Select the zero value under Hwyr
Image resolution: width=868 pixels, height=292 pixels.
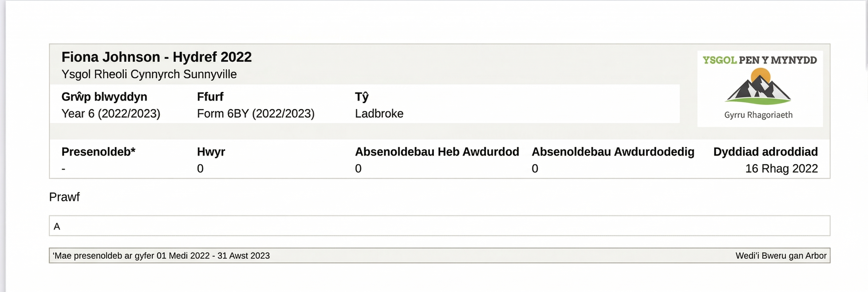pyautogui.click(x=200, y=169)
